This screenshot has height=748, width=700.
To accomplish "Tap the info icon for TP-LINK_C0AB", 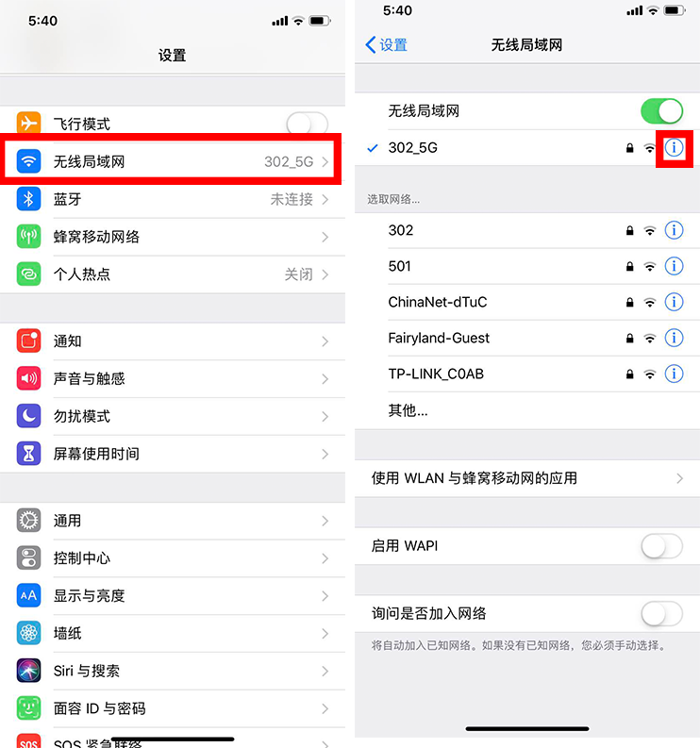I will (674, 374).
